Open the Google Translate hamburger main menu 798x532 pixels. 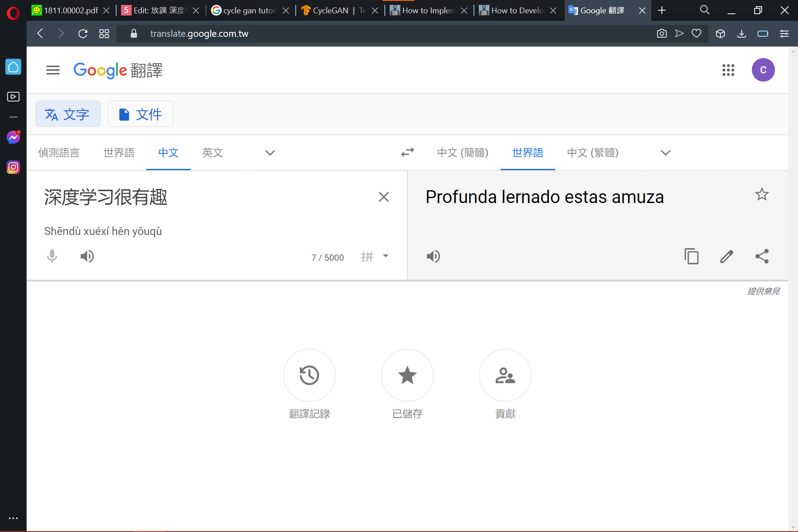tap(53, 70)
